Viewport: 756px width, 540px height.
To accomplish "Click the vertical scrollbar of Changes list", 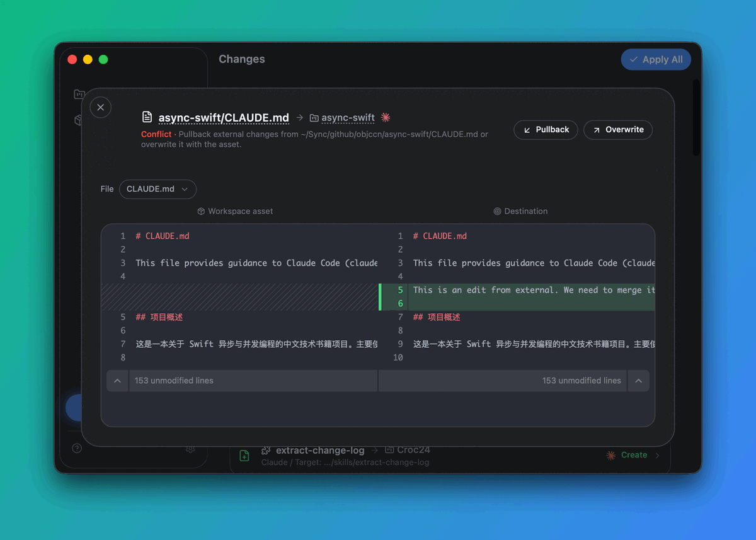I will pos(696,117).
